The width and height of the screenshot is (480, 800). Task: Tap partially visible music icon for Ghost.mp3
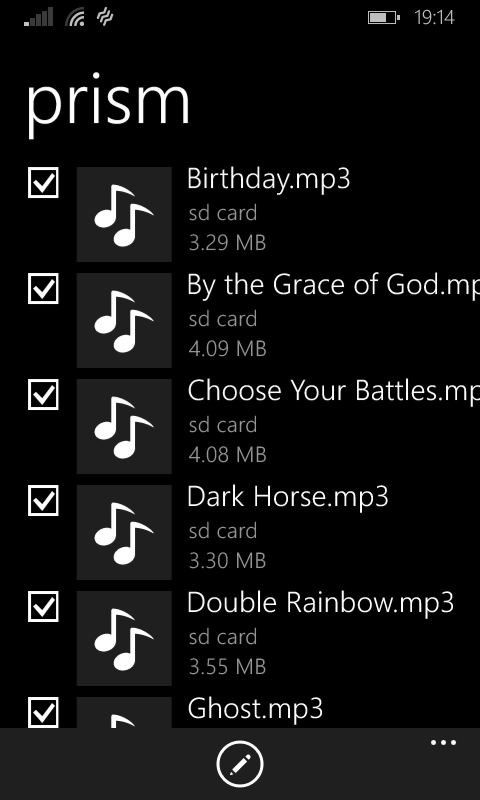pyautogui.click(x=124, y=713)
